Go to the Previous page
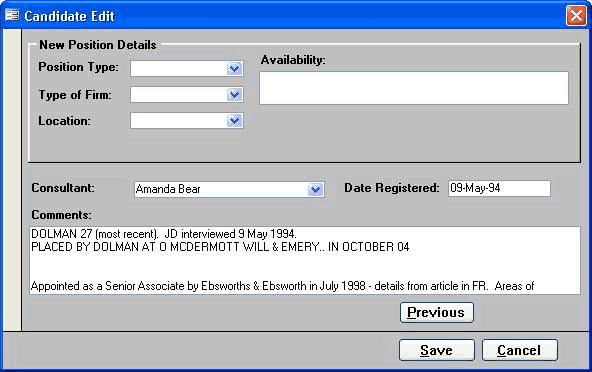 coord(437,312)
